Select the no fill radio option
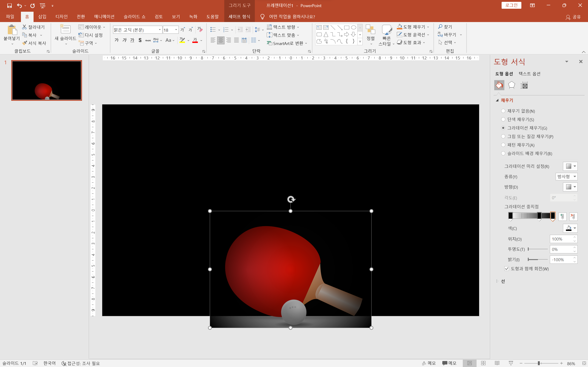This screenshot has height=367, width=588. point(503,111)
